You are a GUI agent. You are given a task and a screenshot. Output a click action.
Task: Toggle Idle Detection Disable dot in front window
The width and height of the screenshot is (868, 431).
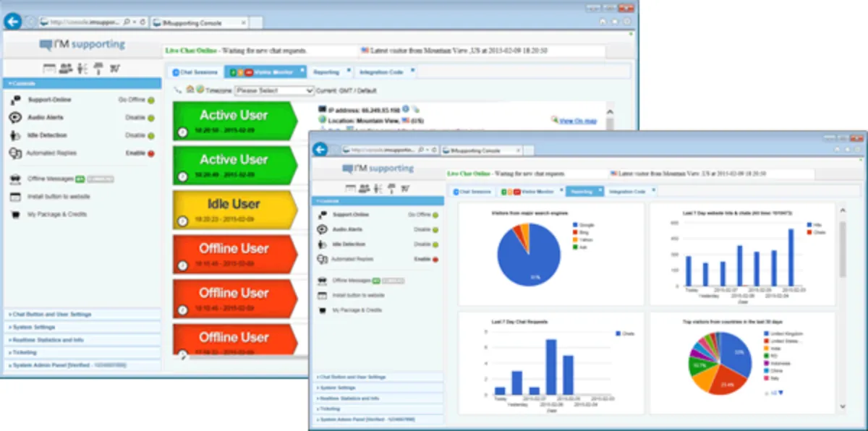pyautogui.click(x=435, y=244)
